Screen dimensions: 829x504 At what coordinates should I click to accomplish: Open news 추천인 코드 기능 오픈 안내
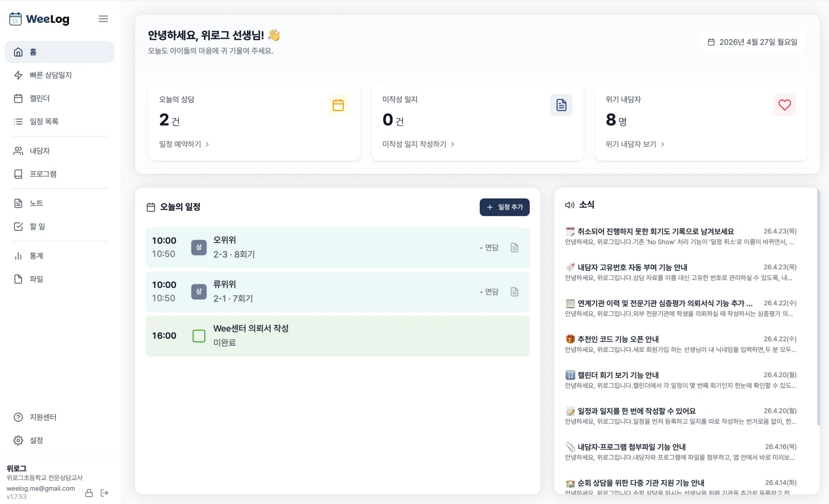coord(680,344)
